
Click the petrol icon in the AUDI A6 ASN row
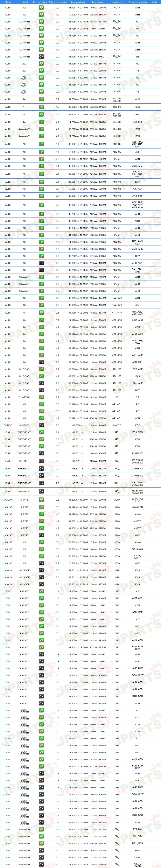tap(41, 214)
